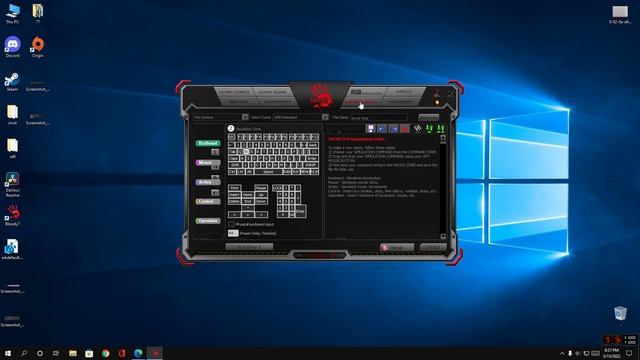
Task: Click the diamond-shaped icon in macro toolbar
Action: [x=417, y=129]
